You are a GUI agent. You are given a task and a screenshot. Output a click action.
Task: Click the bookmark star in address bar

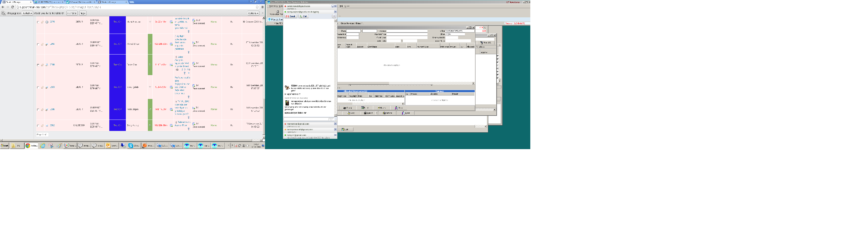257,7
